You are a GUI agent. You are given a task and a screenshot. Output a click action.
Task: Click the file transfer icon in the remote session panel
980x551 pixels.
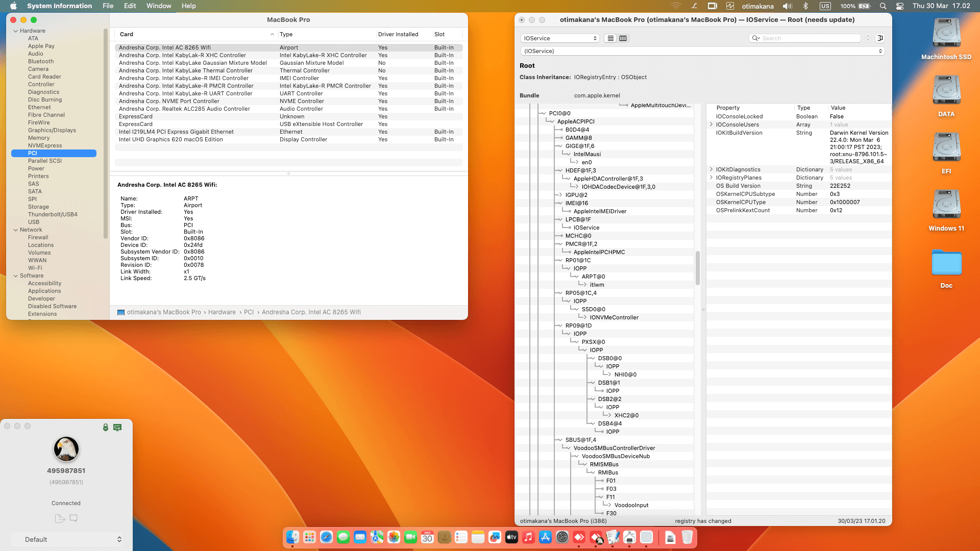(60, 518)
